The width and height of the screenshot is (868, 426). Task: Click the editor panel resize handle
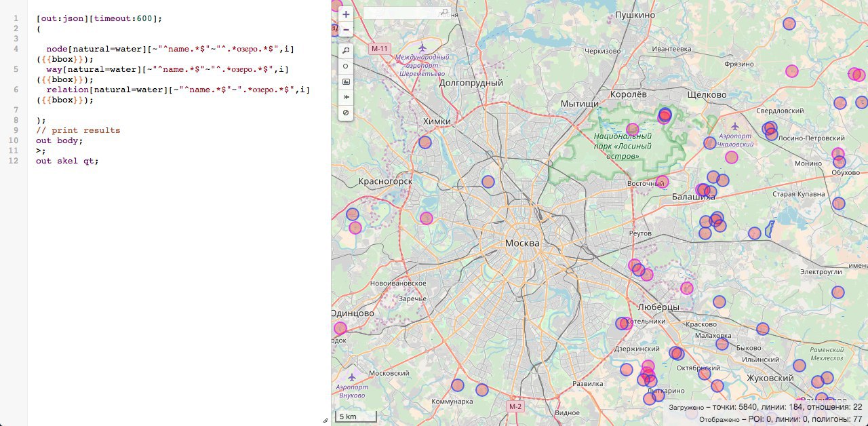click(x=325, y=420)
